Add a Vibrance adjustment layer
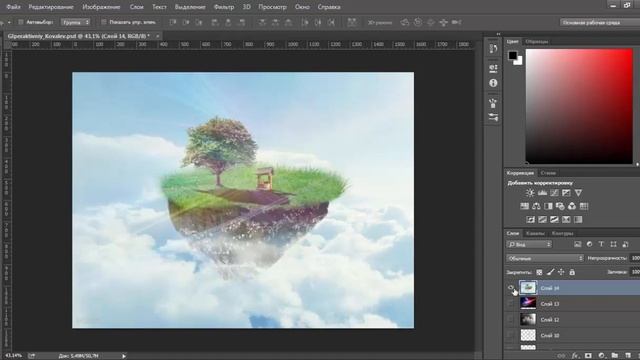Screen dimensions: 640x360 click(x=578, y=193)
